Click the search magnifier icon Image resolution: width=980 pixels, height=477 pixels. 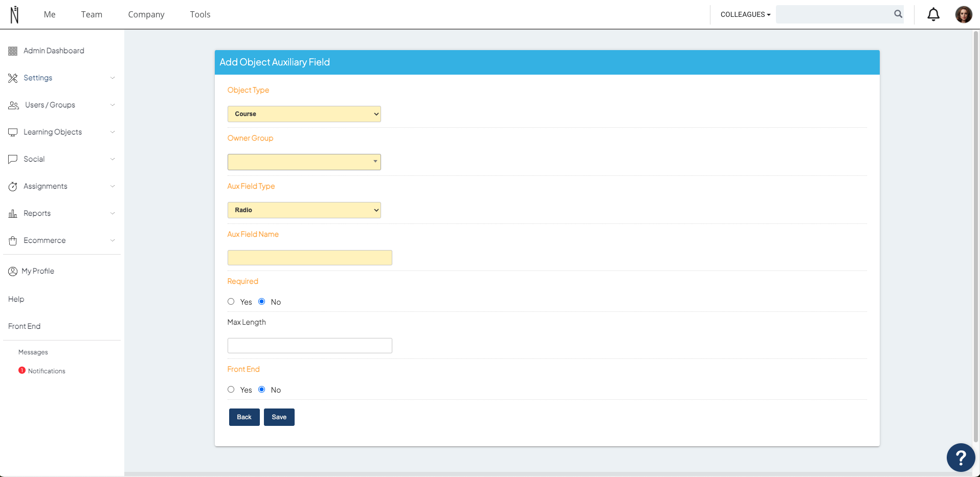pos(898,14)
